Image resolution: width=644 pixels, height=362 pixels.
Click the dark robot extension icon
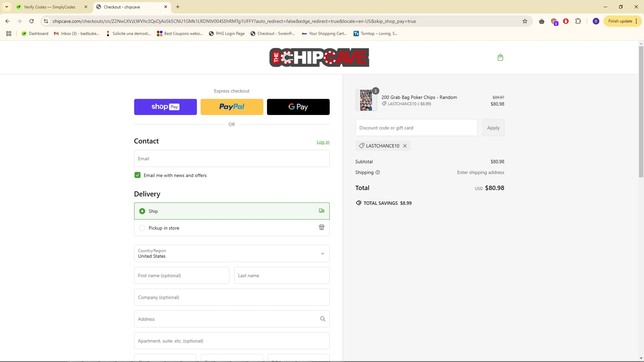(x=542, y=21)
